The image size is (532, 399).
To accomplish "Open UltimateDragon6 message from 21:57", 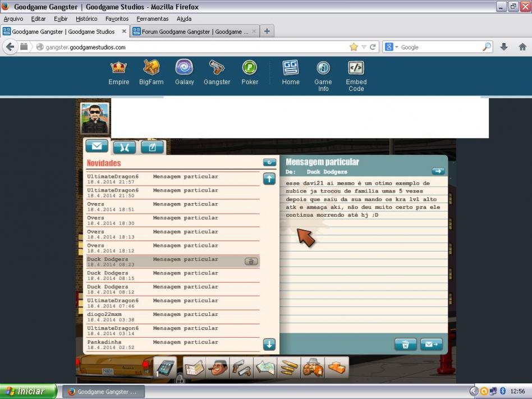I will click(173, 179).
